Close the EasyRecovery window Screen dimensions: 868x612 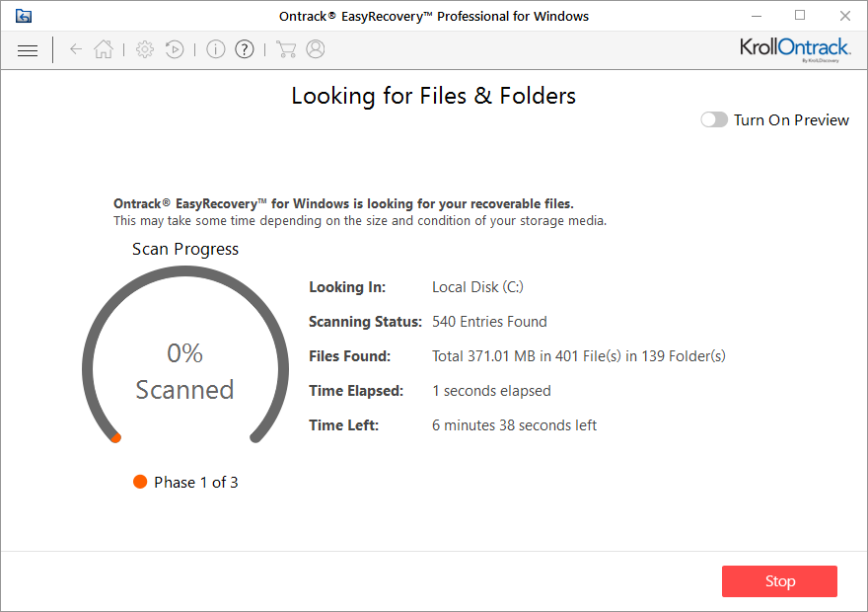(844, 16)
